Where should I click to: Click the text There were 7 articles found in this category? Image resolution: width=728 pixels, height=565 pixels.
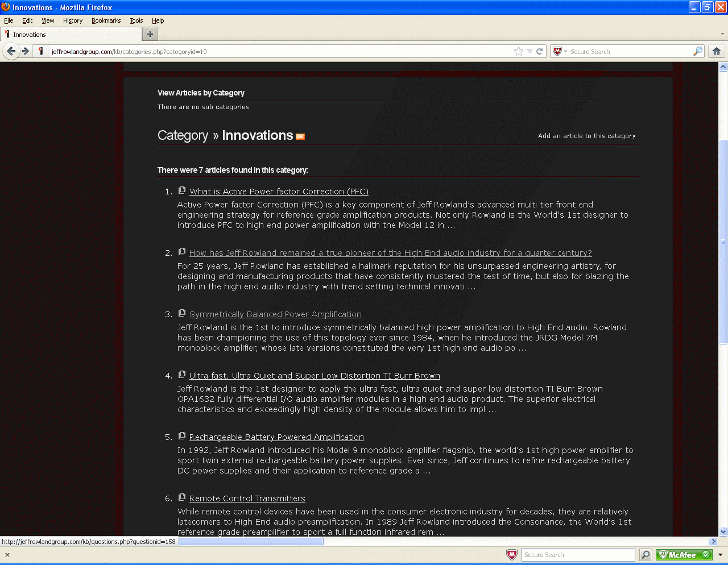[x=233, y=170]
